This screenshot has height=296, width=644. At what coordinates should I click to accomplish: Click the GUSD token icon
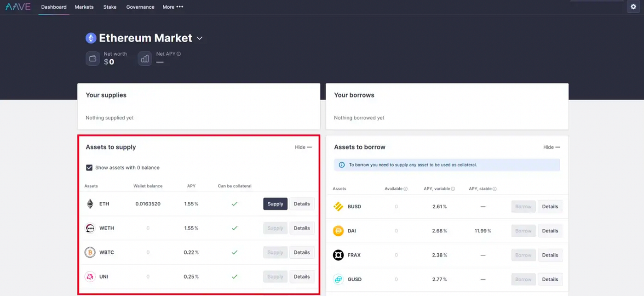339,279
